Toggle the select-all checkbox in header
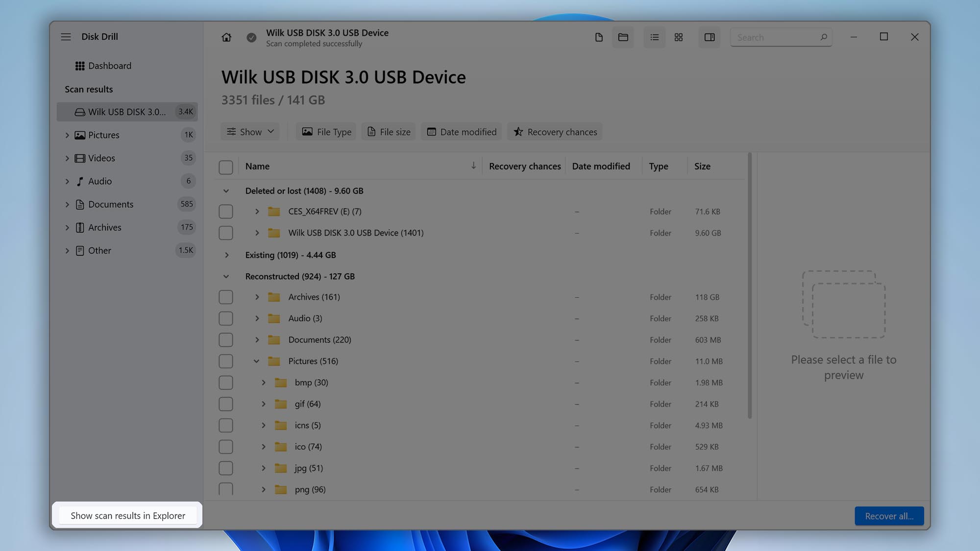Viewport: 980px width, 551px height. click(x=226, y=167)
